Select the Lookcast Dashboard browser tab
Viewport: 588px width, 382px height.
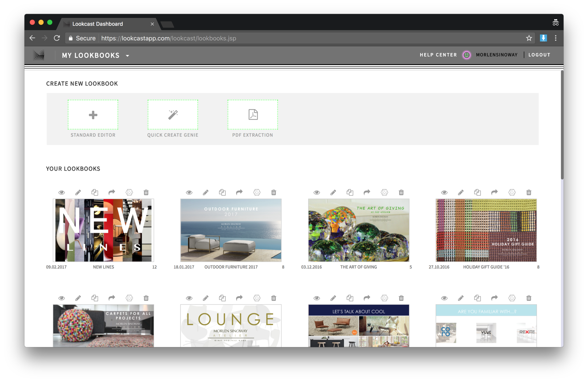click(x=109, y=24)
